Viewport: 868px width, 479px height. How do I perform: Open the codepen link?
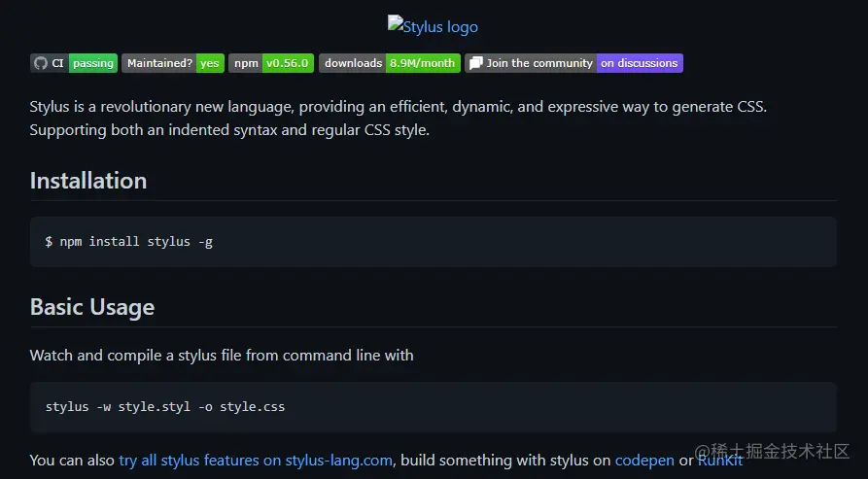coord(644,461)
